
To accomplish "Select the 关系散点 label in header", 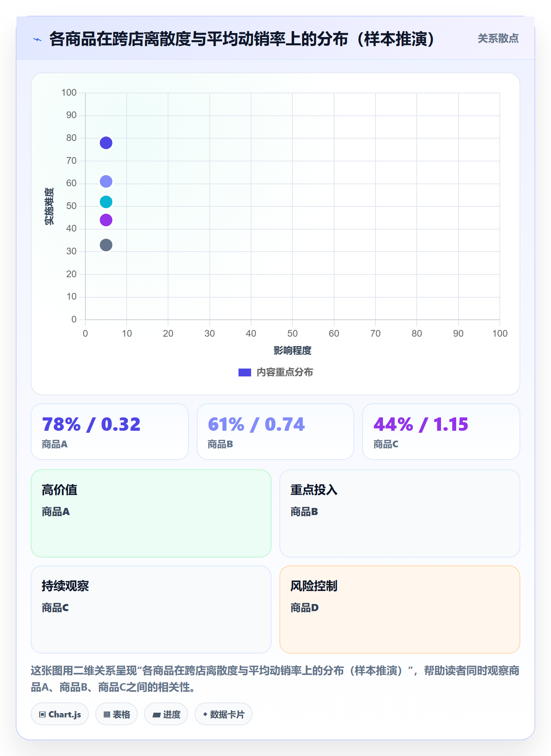I will tap(498, 39).
